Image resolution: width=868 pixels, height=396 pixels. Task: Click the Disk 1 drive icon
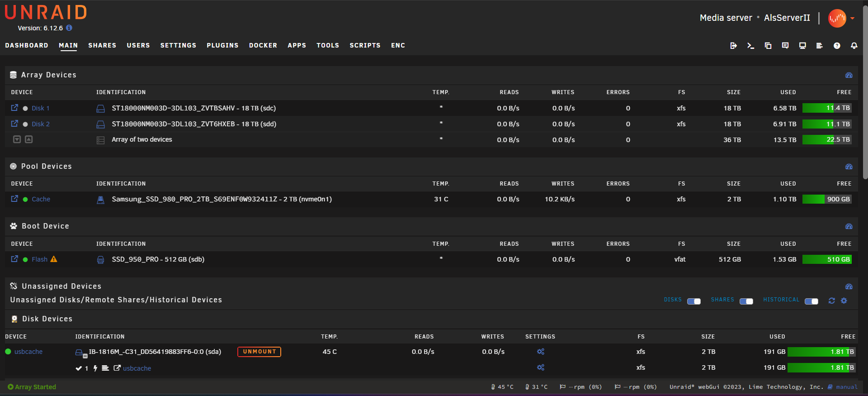click(x=100, y=109)
